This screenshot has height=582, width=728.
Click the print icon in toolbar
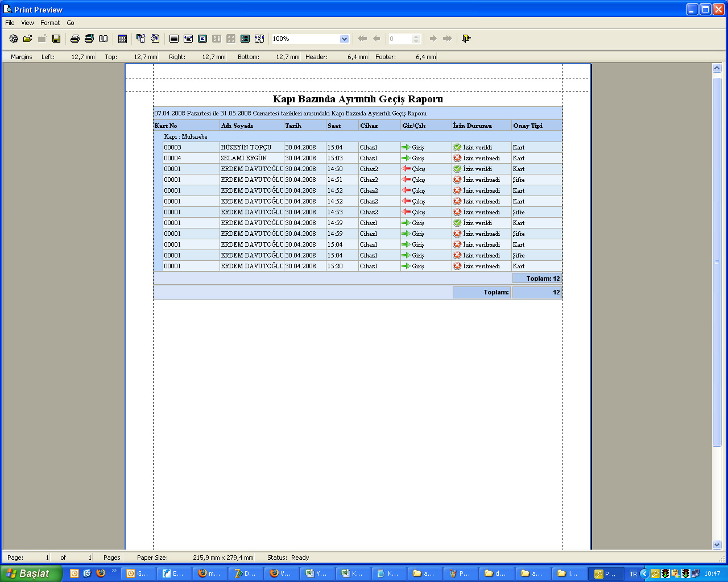[x=75, y=39]
